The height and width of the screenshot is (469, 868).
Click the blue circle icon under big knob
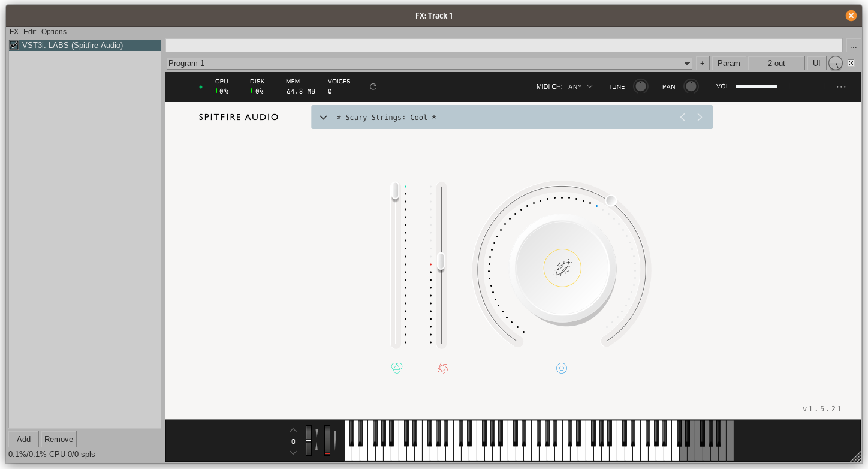point(562,368)
